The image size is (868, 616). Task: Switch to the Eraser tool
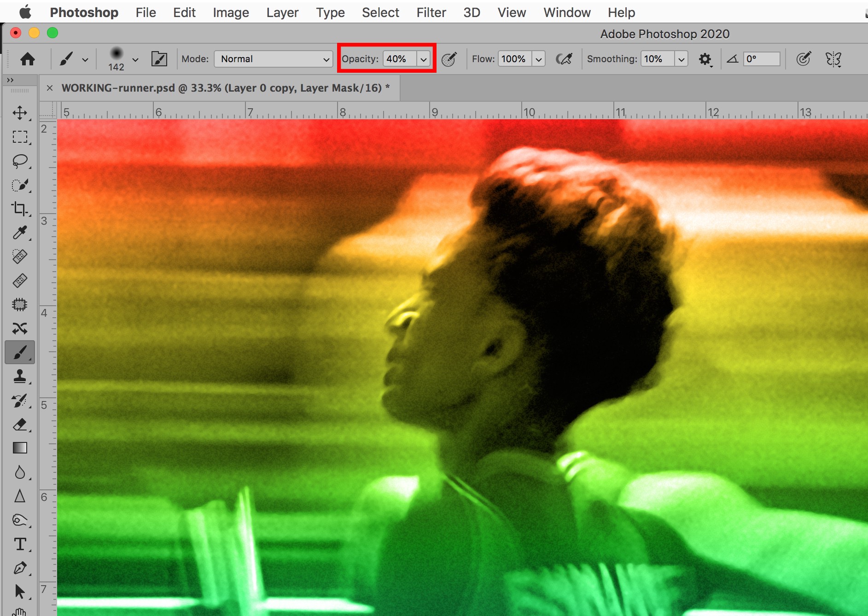click(x=20, y=425)
